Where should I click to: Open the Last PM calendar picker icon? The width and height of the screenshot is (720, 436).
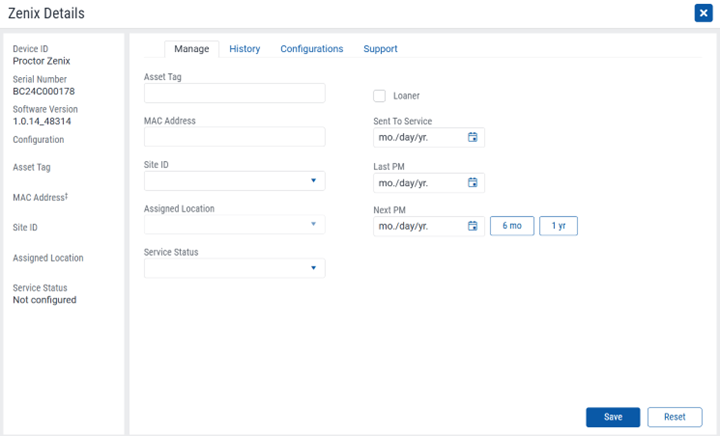coord(472,183)
